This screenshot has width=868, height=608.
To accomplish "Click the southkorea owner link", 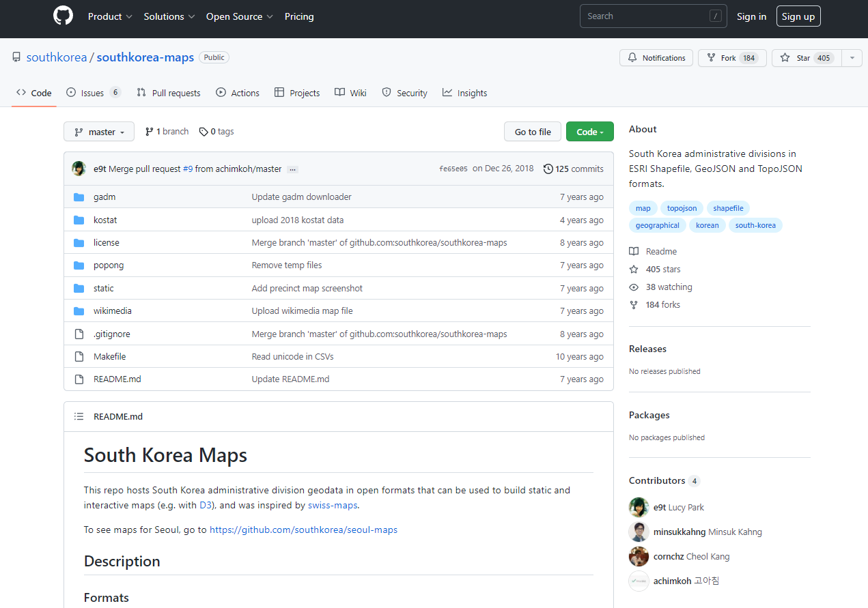I will [57, 57].
